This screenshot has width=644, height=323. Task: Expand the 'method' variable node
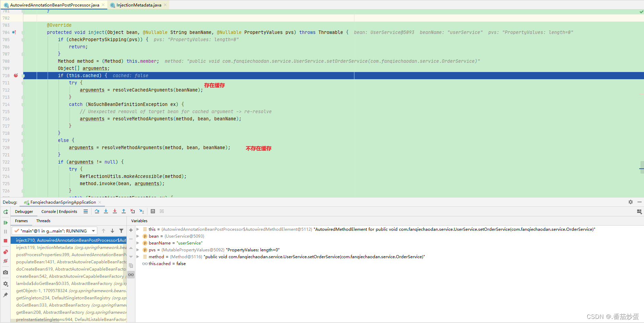click(x=138, y=256)
